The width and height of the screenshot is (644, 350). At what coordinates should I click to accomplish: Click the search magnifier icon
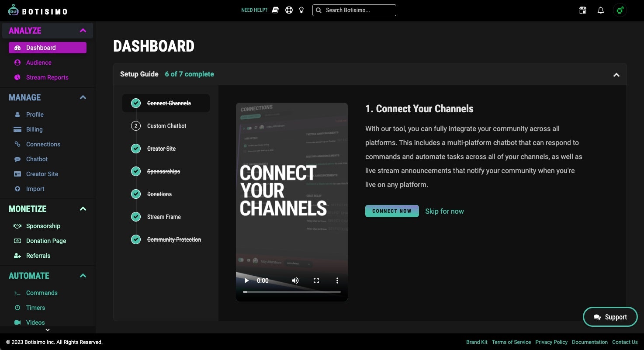click(319, 10)
